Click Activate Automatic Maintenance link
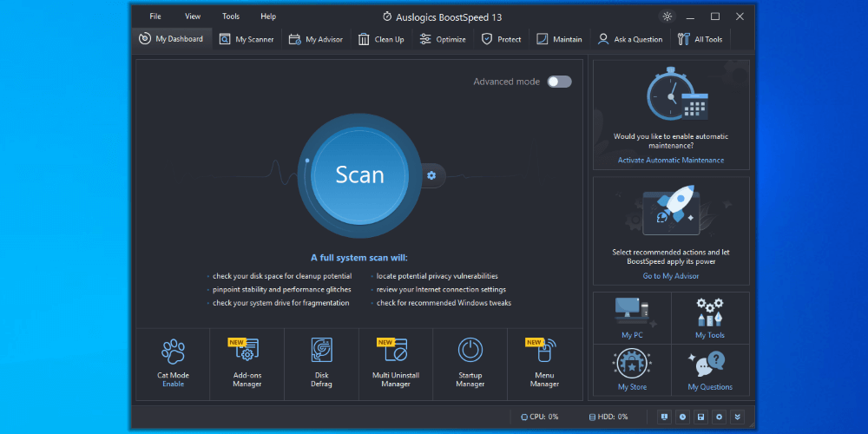The width and height of the screenshot is (868, 434). click(x=671, y=161)
